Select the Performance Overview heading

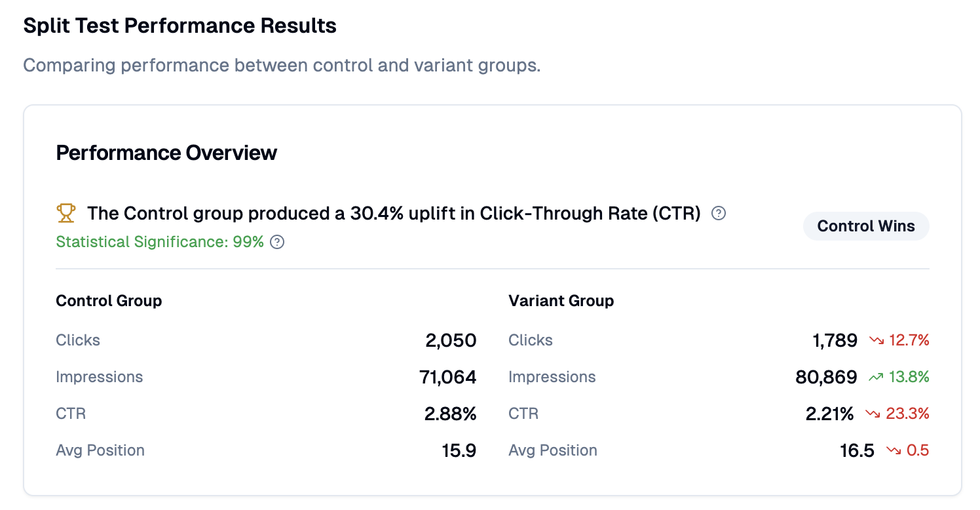pyautogui.click(x=166, y=153)
